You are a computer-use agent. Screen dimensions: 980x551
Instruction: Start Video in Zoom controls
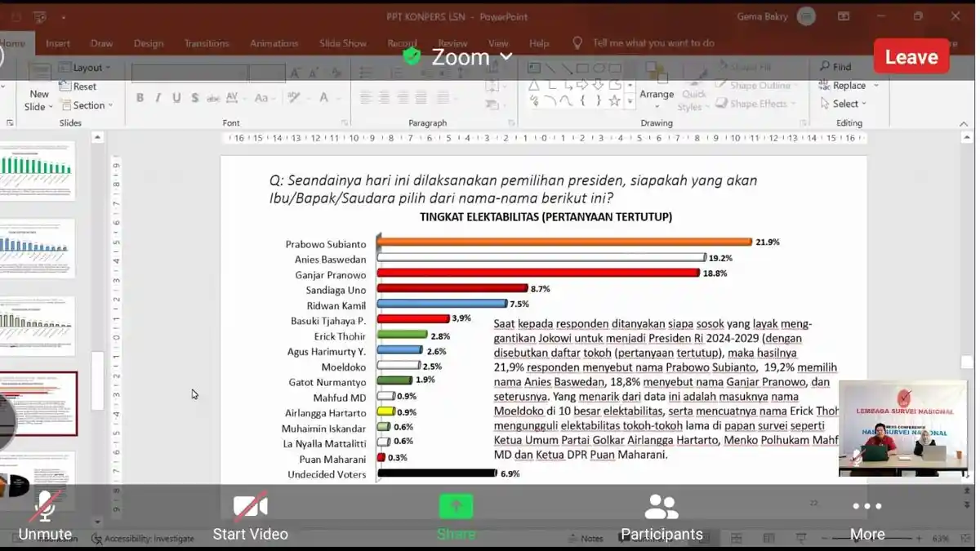pyautogui.click(x=250, y=518)
